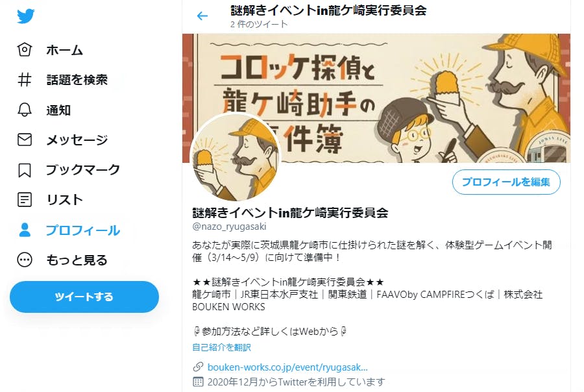Click the Twitter bird logo
This screenshot has width=584, height=392.
coord(25,16)
